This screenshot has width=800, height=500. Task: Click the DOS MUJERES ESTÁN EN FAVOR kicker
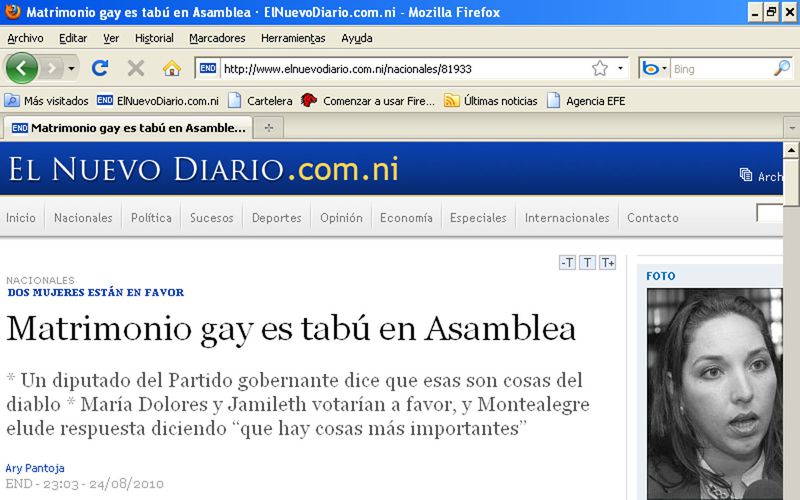click(x=96, y=292)
